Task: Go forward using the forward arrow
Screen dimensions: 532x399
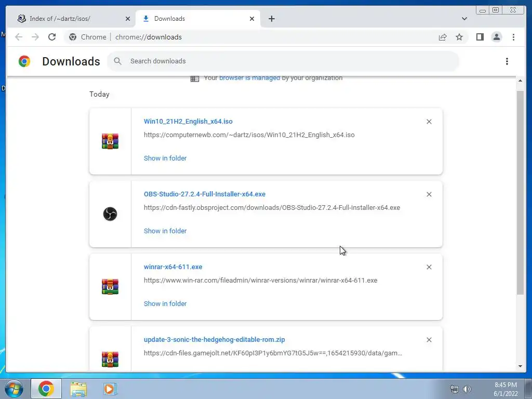Action: click(35, 37)
